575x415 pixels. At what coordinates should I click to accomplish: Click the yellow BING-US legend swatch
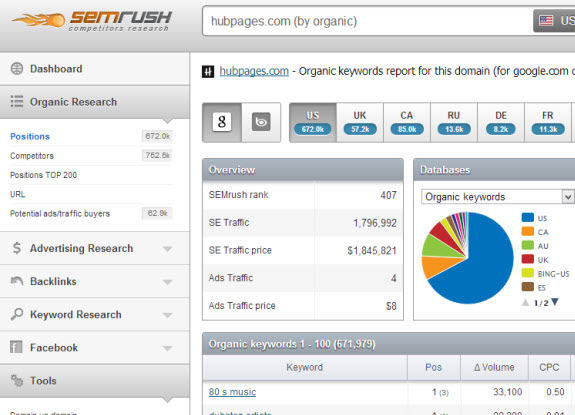click(x=528, y=273)
